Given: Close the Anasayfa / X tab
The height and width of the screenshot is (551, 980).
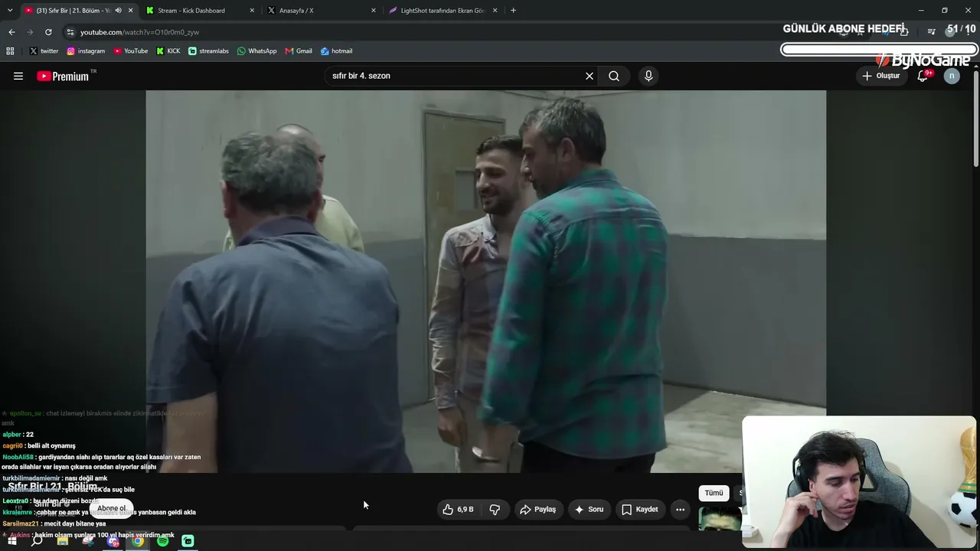Looking at the screenshot, I should point(374,11).
